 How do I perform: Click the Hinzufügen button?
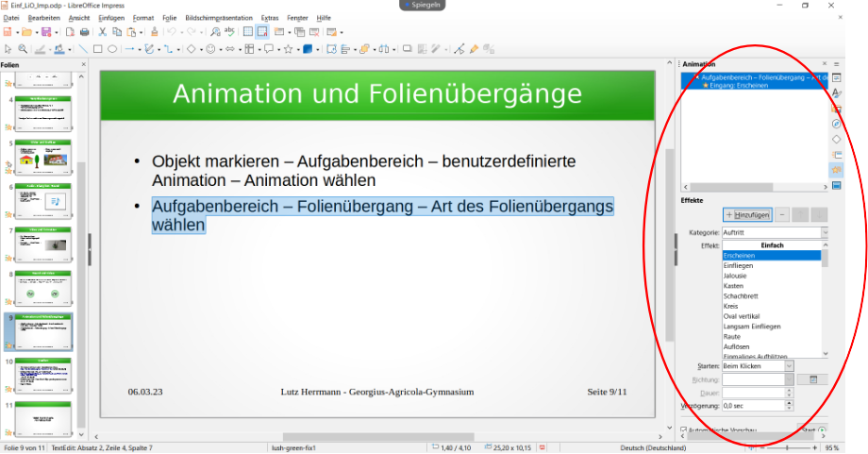coord(746,214)
